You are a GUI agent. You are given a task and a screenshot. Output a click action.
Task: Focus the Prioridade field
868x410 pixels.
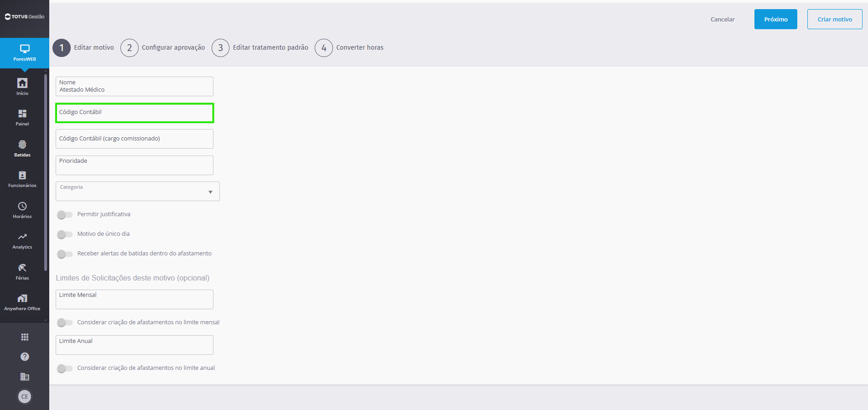tap(135, 165)
